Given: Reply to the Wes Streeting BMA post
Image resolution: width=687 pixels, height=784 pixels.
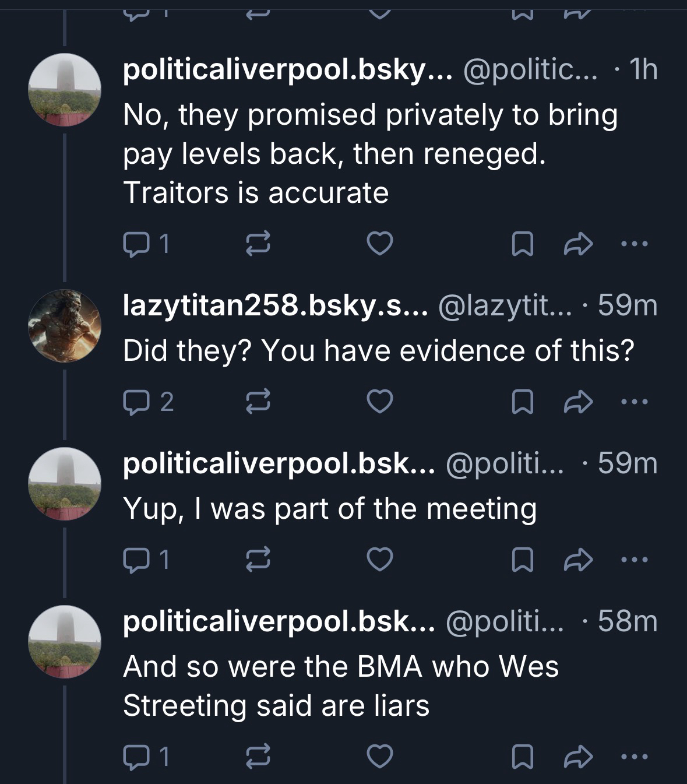Looking at the screenshot, I should point(135,757).
